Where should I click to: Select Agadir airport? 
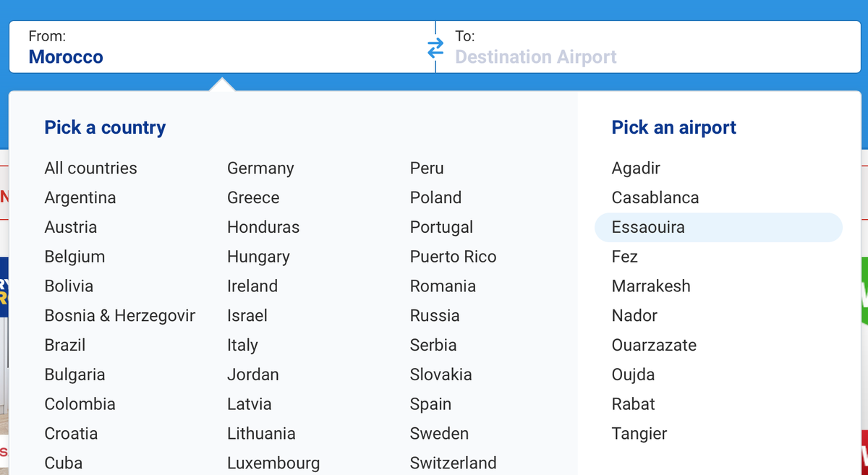click(636, 168)
